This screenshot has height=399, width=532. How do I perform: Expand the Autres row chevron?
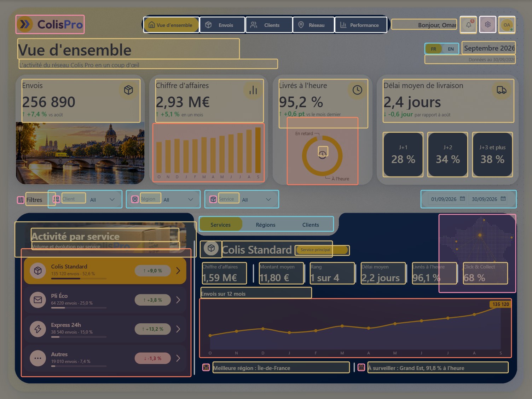(178, 358)
